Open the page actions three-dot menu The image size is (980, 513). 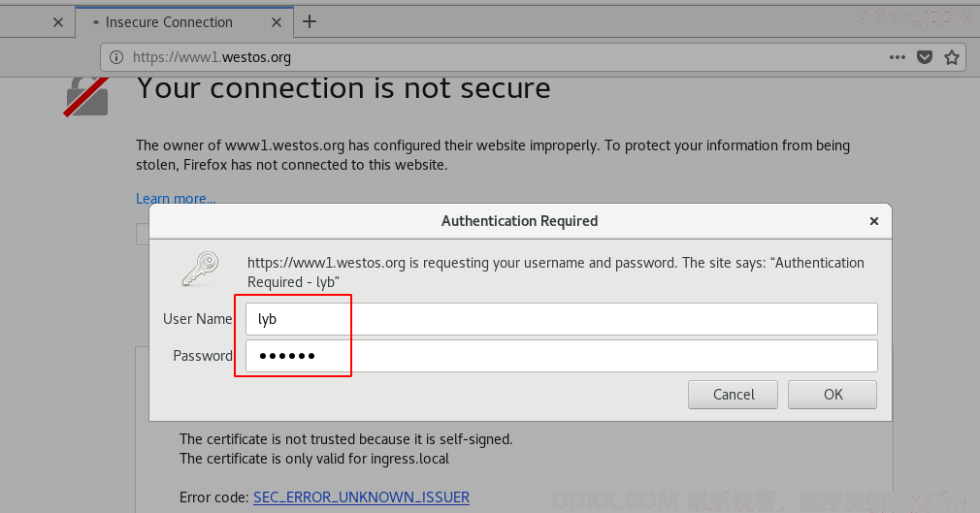[898, 57]
